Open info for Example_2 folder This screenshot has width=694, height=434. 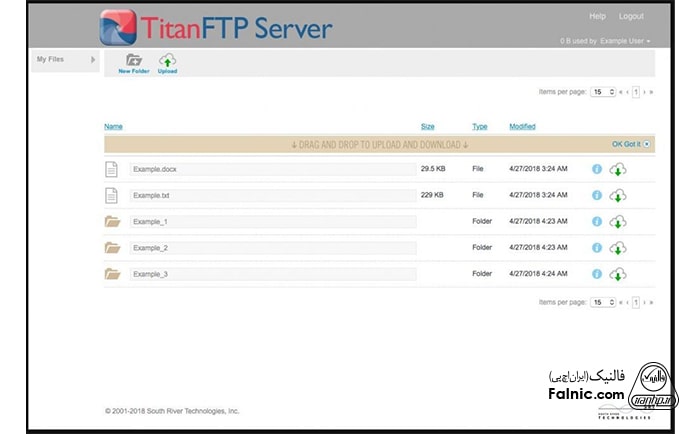coord(597,248)
